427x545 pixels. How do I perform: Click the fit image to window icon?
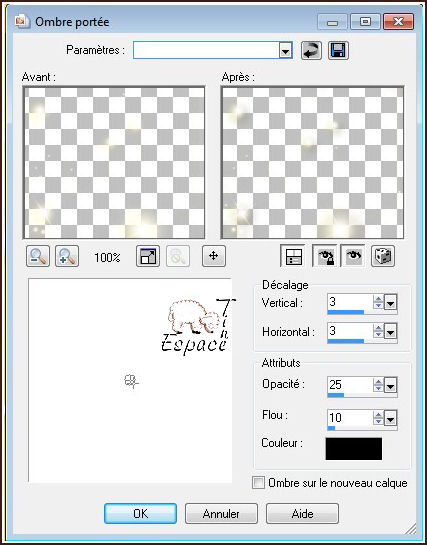click(x=148, y=257)
